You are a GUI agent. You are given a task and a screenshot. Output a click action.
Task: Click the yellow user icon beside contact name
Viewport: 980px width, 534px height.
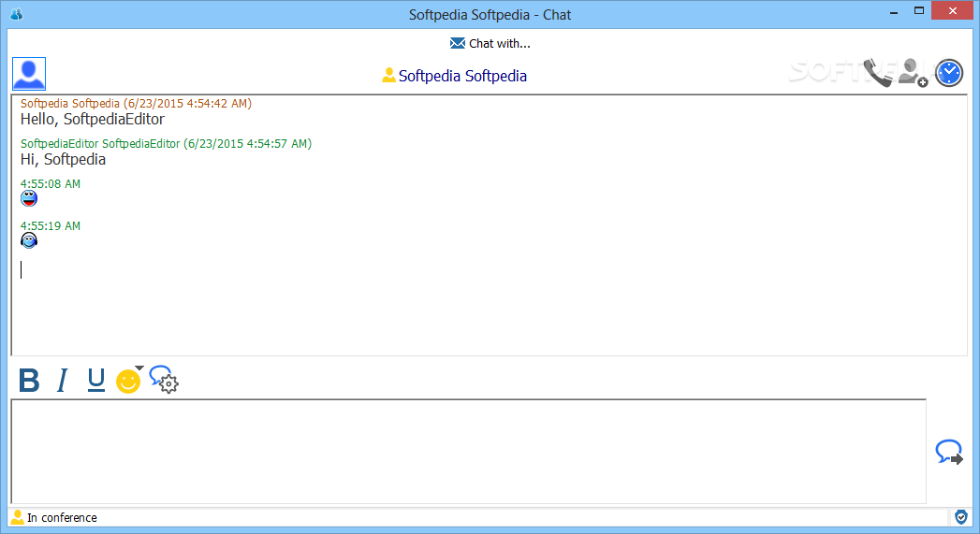(388, 75)
